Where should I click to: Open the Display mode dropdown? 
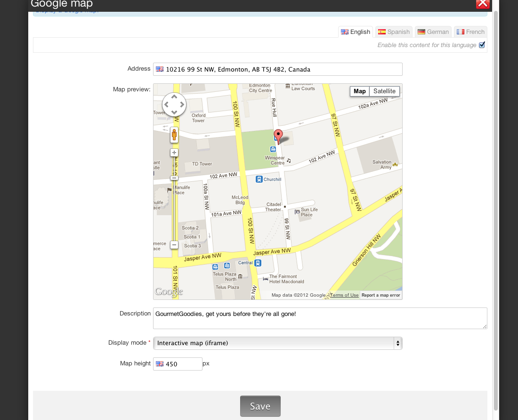pos(277,343)
